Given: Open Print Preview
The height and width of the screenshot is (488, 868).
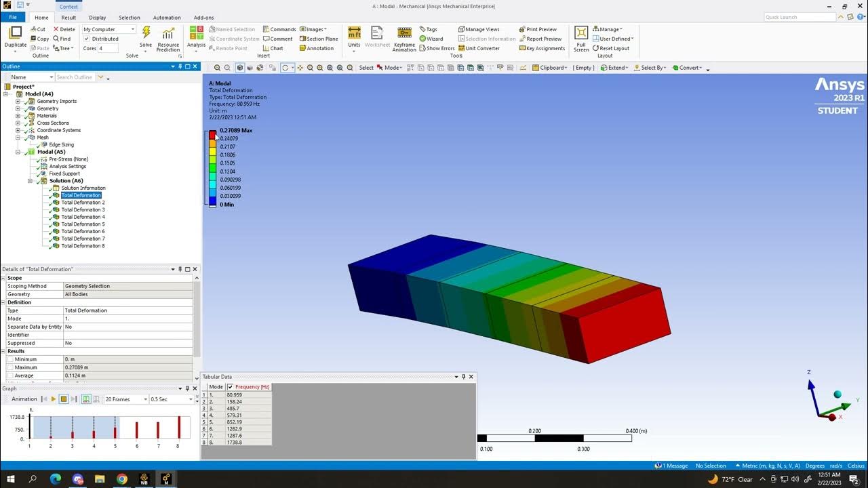Looking at the screenshot, I should click(538, 29).
